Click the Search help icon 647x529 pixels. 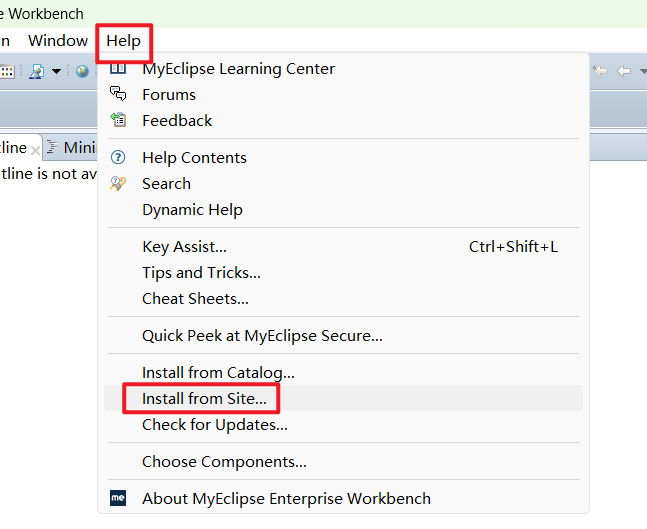click(x=118, y=184)
